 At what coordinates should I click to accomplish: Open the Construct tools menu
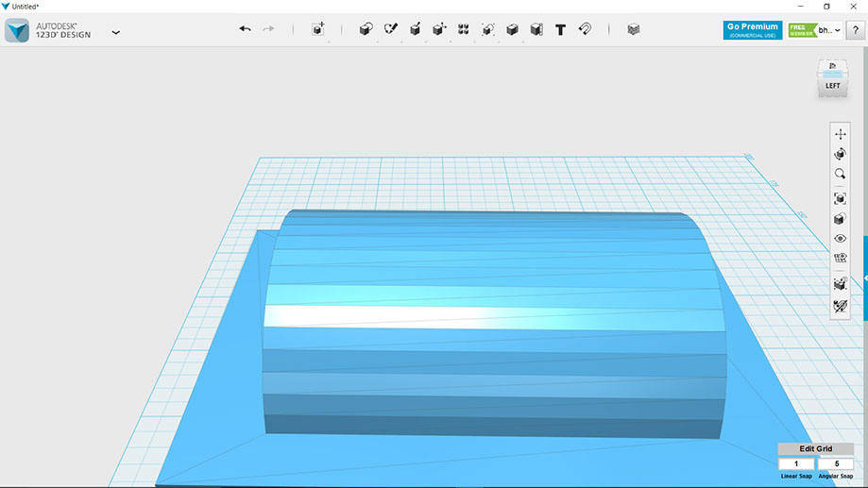pyautogui.click(x=416, y=29)
